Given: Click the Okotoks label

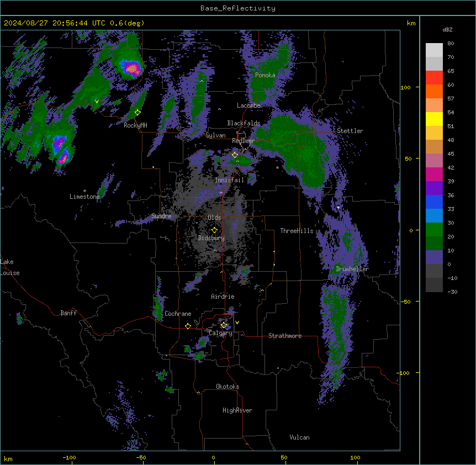Looking at the screenshot, I should pyautogui.click(x=228, y=387).
